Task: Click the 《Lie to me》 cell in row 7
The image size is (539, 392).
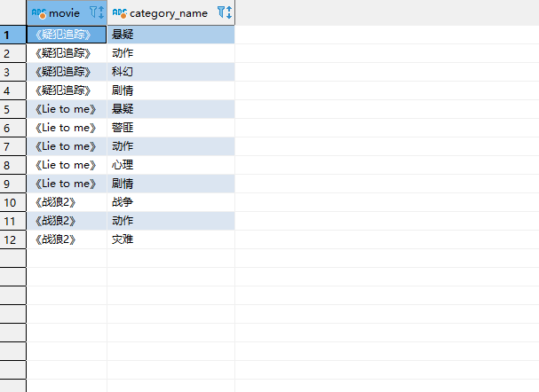Action: point(67,146)
